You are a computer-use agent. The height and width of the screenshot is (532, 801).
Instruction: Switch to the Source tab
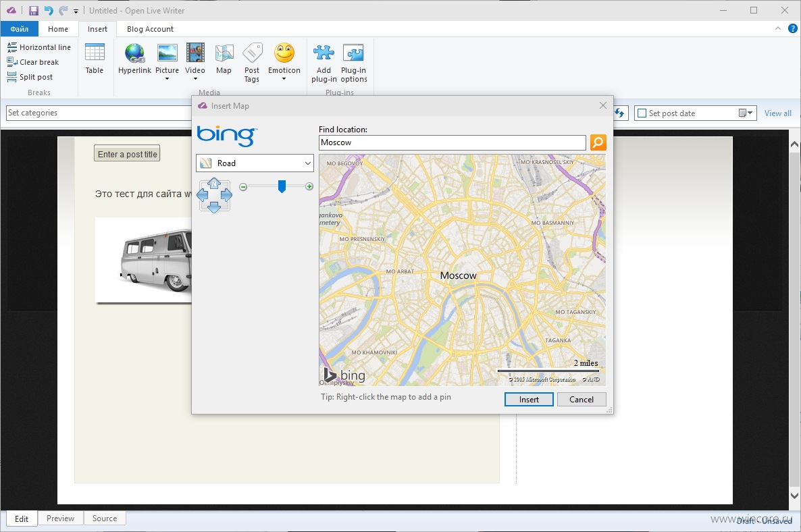click(105, 518)
